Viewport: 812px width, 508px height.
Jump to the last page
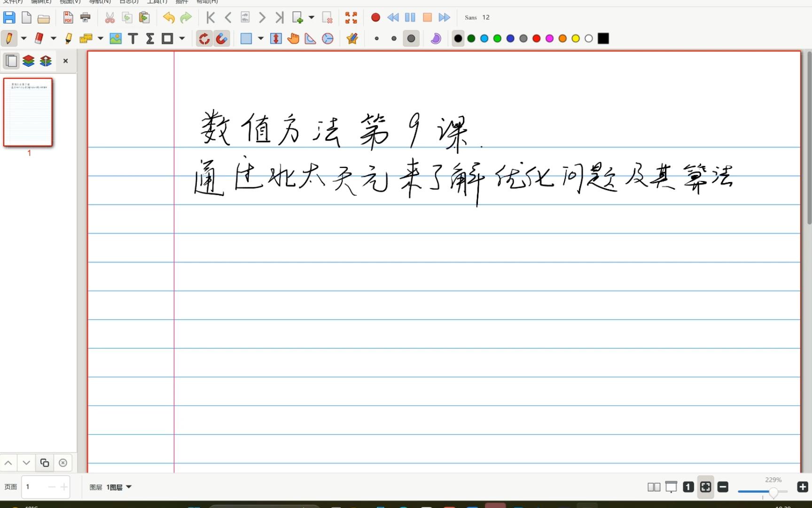tap(280, 18)
